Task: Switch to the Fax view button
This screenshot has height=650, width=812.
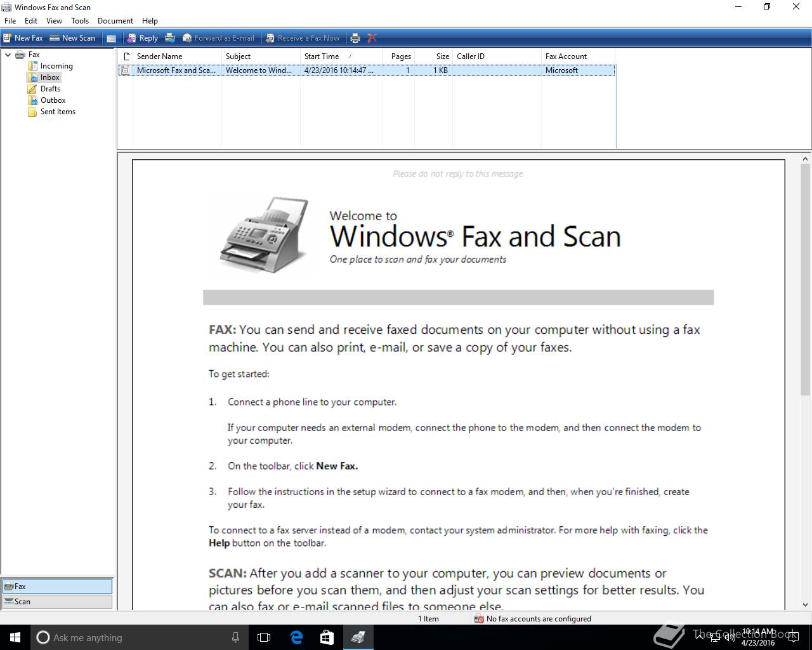Action: (x=57, y=587)
